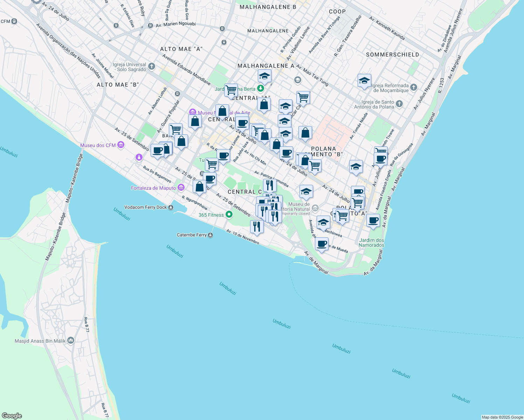Click the Jardim dos Namorados label

[x=371, y=243]
